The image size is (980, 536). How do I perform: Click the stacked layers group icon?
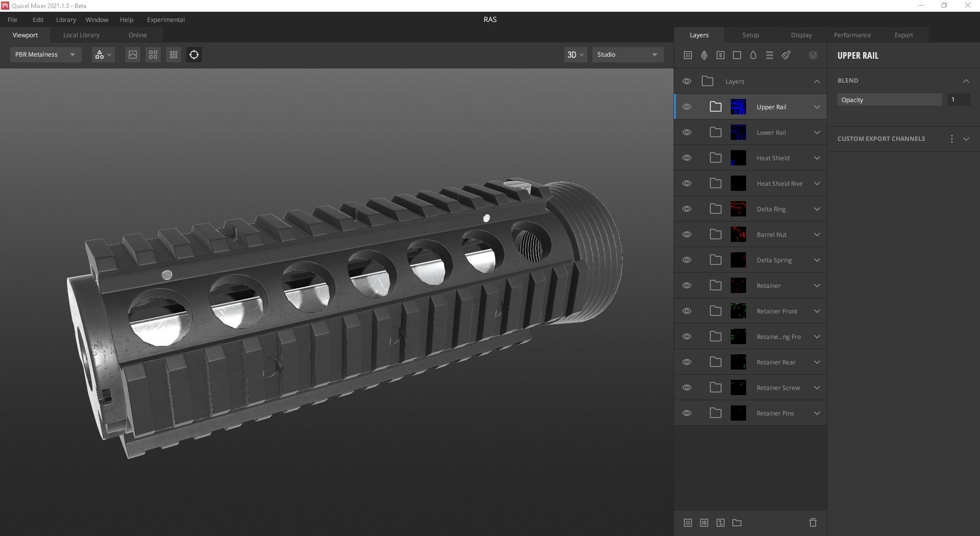click(812, 55)
